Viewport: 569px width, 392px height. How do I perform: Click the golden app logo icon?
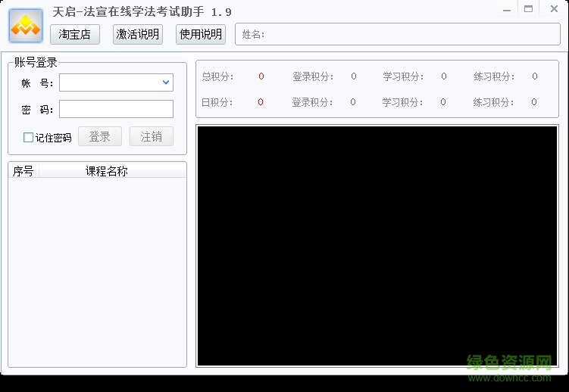(26, 26)
